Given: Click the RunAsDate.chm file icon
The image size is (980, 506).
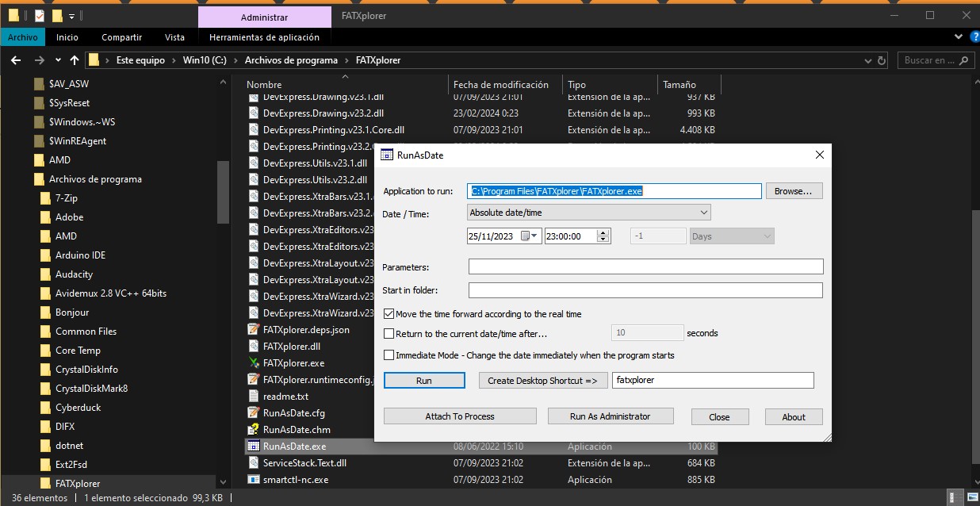Looking at the screenshot, I should pos(254,430).
